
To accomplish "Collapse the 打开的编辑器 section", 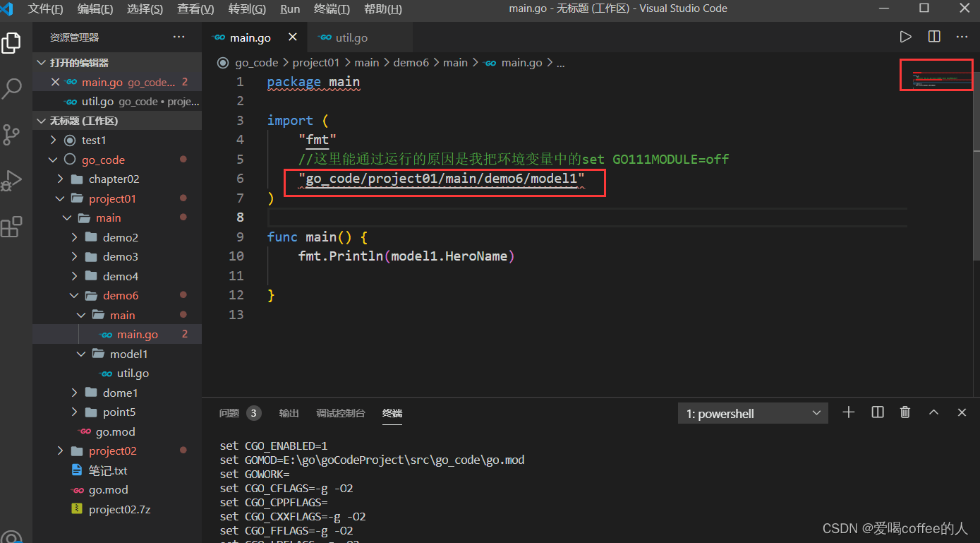I will click(117, 63).
